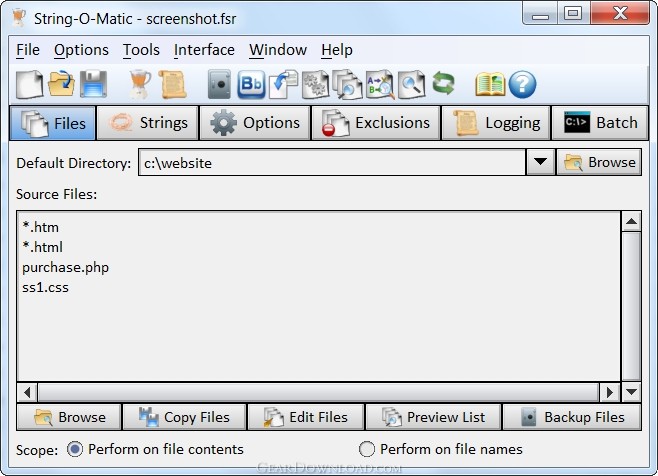Switch to the Files tab

click(x=52, y=123)
